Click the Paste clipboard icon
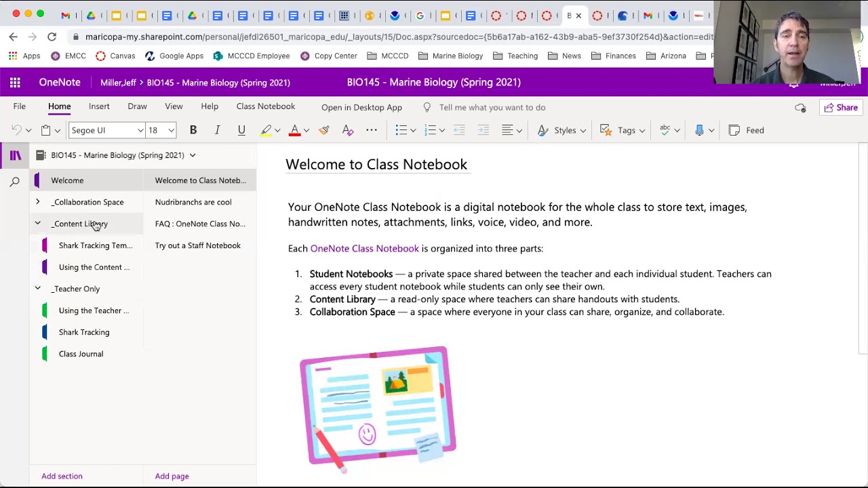 (45, 130)
